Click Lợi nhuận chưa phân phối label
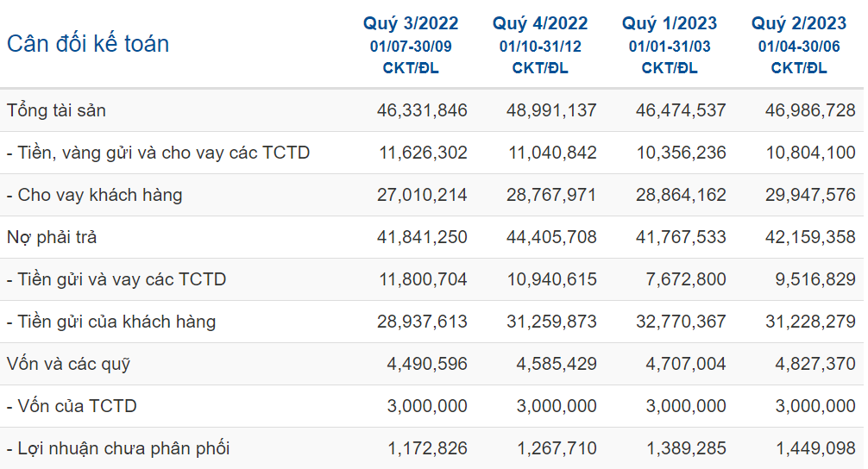 [118, 448]
